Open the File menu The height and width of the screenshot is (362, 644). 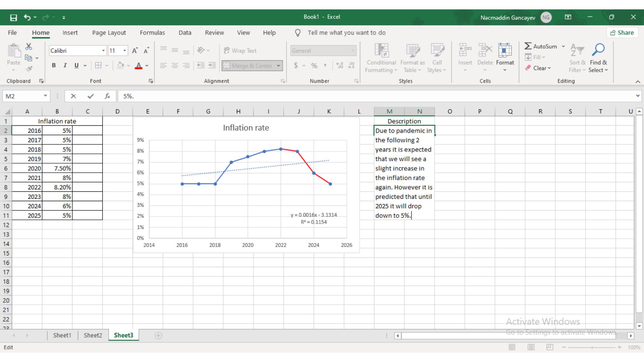12,33
